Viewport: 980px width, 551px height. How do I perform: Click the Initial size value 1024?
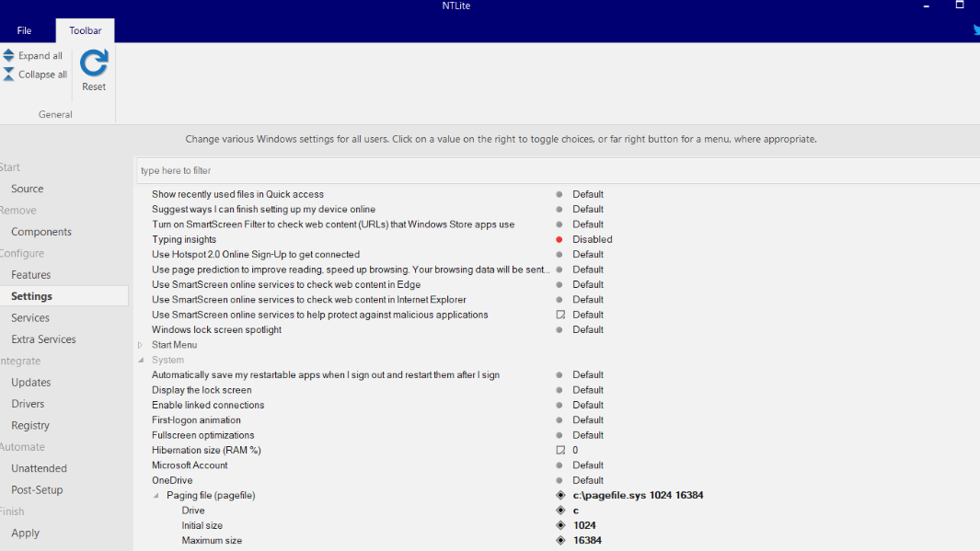click(x=584, y=525)
